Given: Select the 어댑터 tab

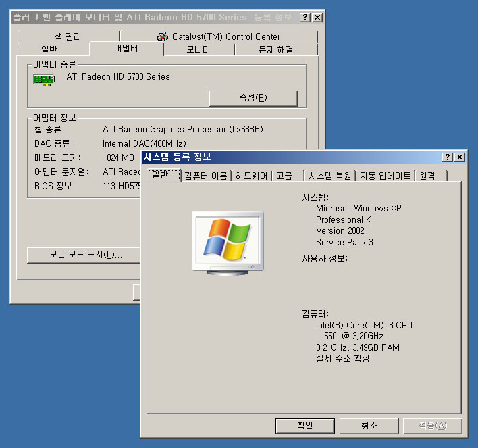Looking at the screenshot, I should [x=126, y=48].
